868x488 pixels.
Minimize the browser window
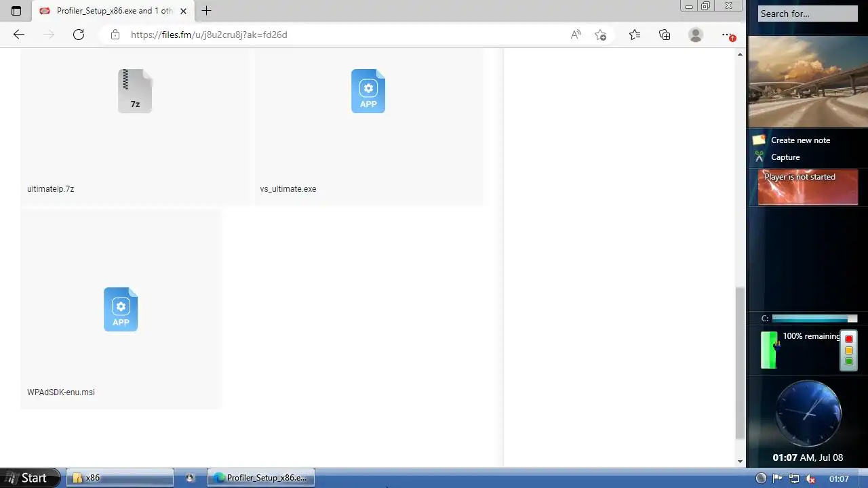[689, 5]
